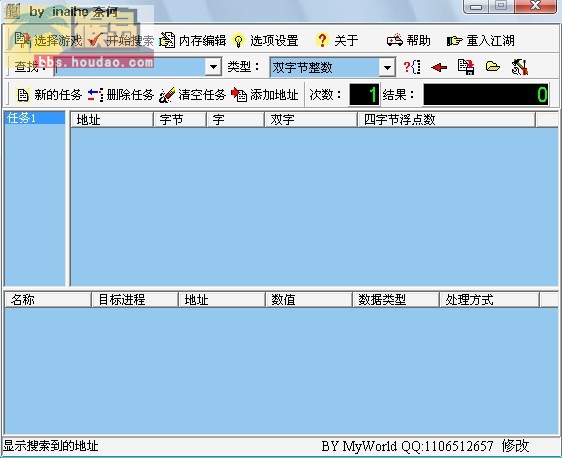Image resolution: width=562 pixels, height=458 pixels.
Task: Click the 地址 column header in lower list
Action: (222, 300)
